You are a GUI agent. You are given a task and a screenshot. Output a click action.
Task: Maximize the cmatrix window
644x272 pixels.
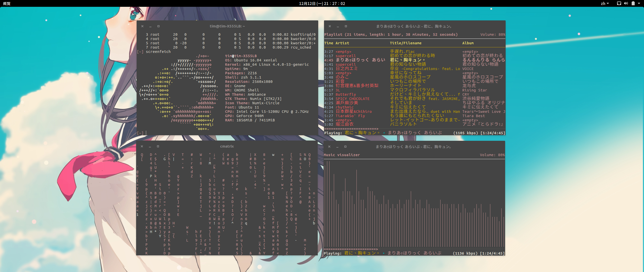(158, 146)
